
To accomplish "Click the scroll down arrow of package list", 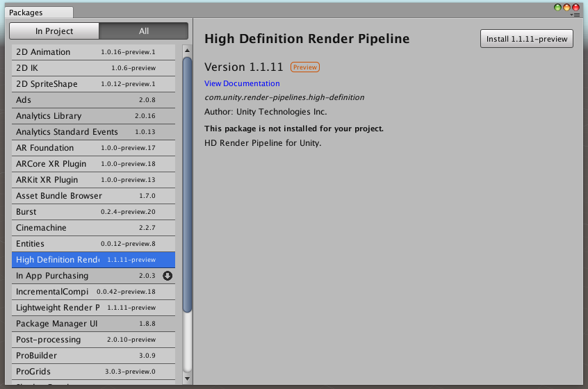I will (186, 379).
